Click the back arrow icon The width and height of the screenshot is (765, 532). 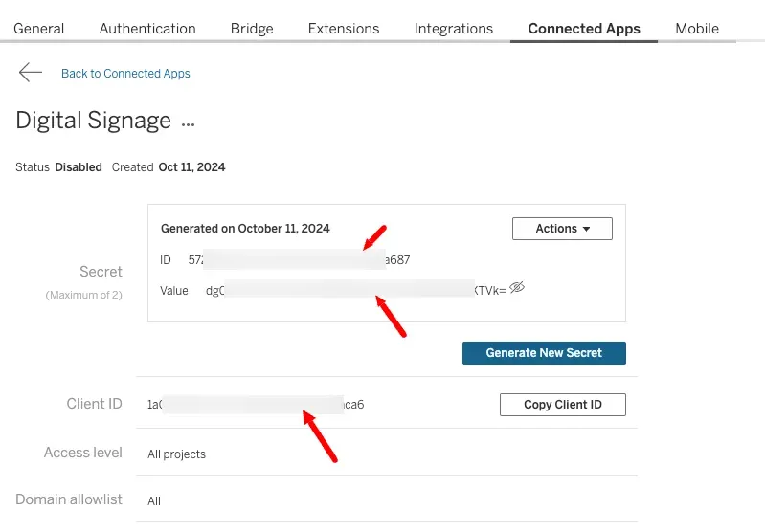(x=30, y=73)
